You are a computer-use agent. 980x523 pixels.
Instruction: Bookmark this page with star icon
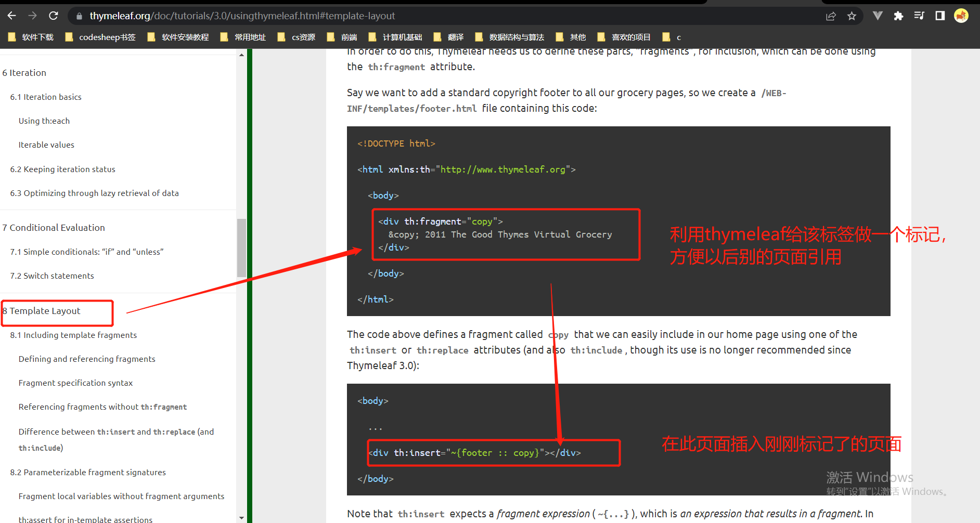(852, 16)
